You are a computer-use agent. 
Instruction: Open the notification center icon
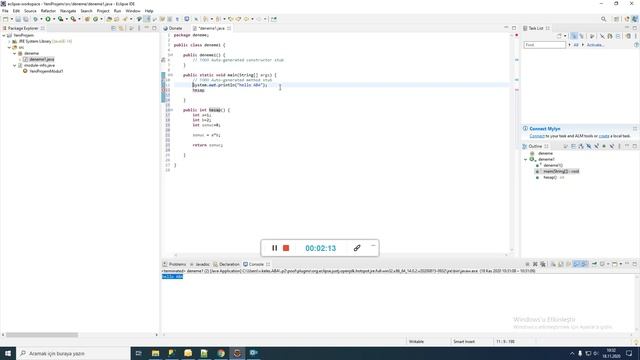point(629,353)
